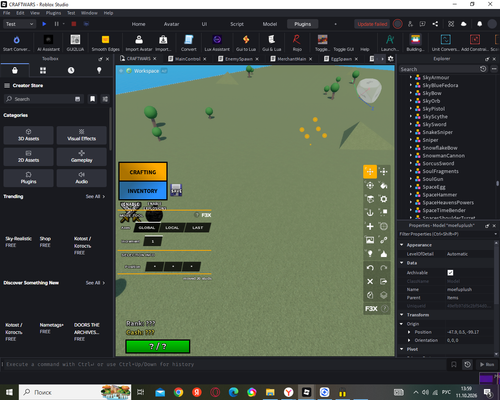The image size is (500, 400).
Task: Click the Lux Assistant plugin icon
Action: (x=217, y=40)
